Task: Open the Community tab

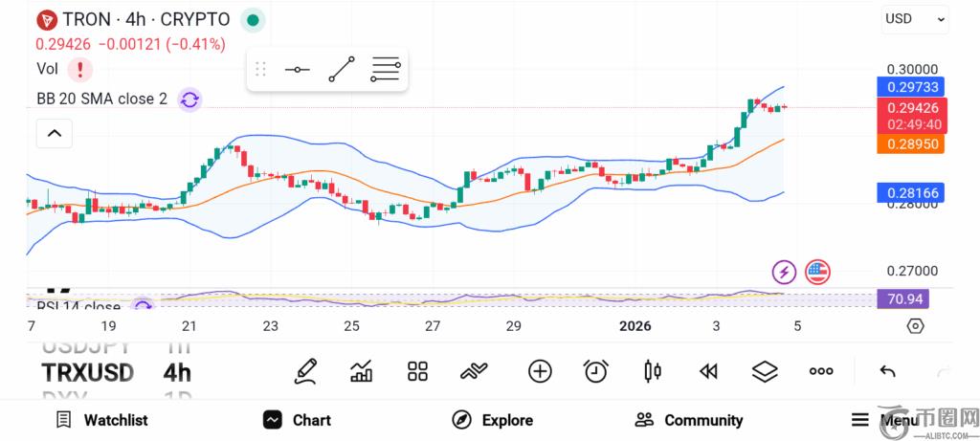Action: (689, 420)
